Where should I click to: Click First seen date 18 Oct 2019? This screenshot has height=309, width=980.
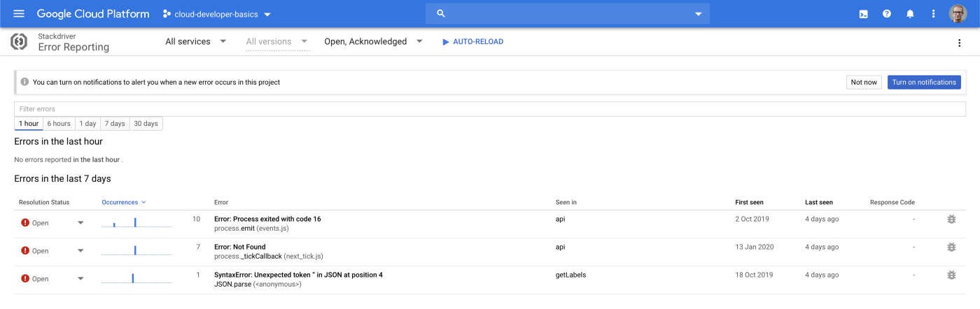[754, 275]
